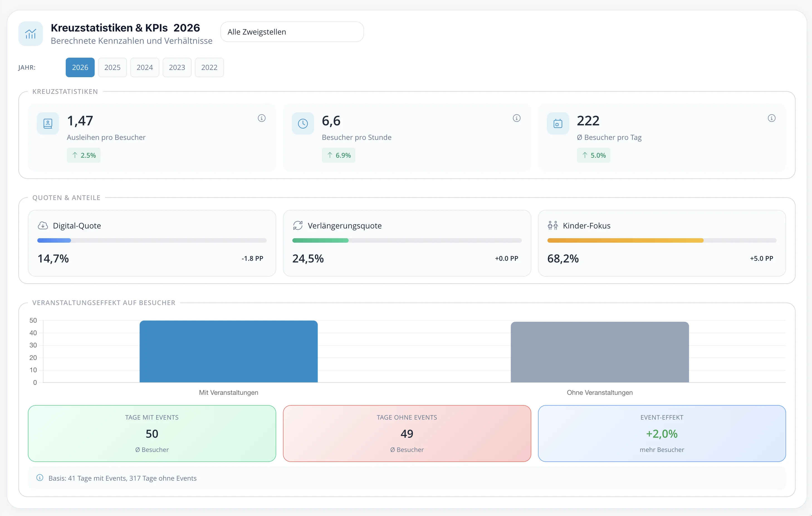Click the family icon next to Kinder-Fokus
The image size is (812, 516).
coord(553,226)
